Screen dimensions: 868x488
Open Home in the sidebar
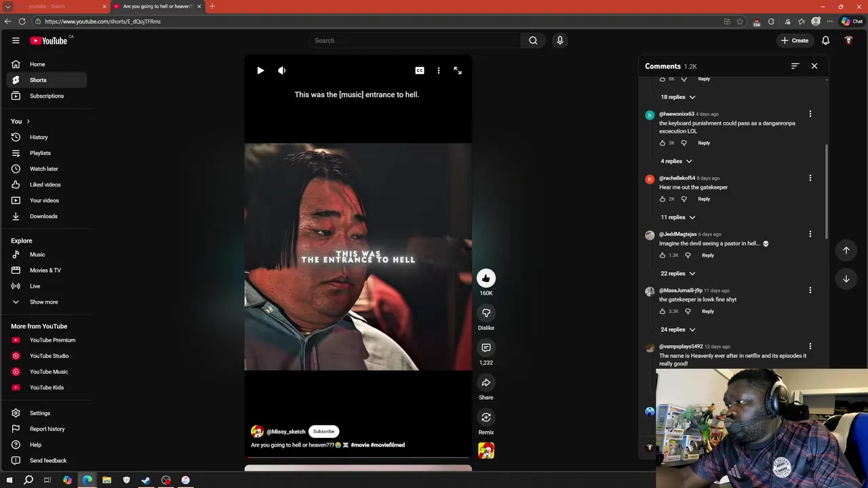[x=47, y=64]
